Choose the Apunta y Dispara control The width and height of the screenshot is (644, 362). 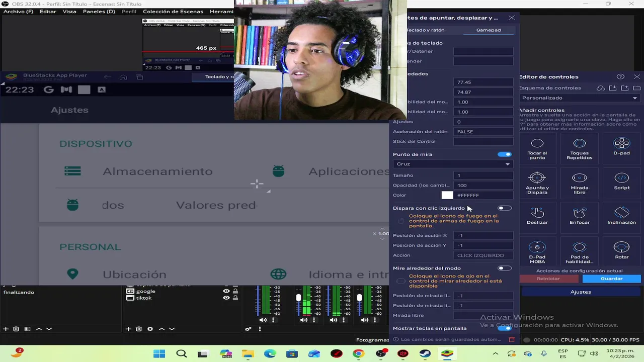point(537,183)
